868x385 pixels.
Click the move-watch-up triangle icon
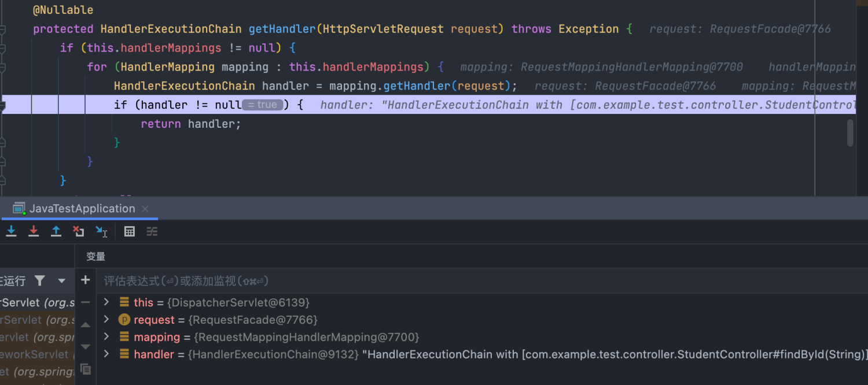(86, 325)
